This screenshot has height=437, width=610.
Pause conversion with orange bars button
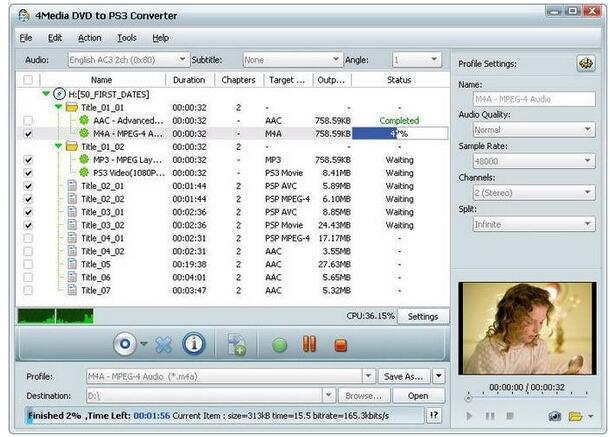point(310,344)
